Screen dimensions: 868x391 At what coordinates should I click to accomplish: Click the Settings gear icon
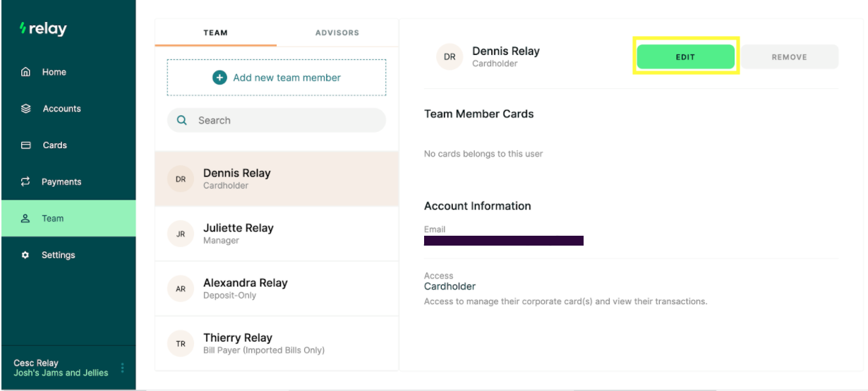click(26, 255)
